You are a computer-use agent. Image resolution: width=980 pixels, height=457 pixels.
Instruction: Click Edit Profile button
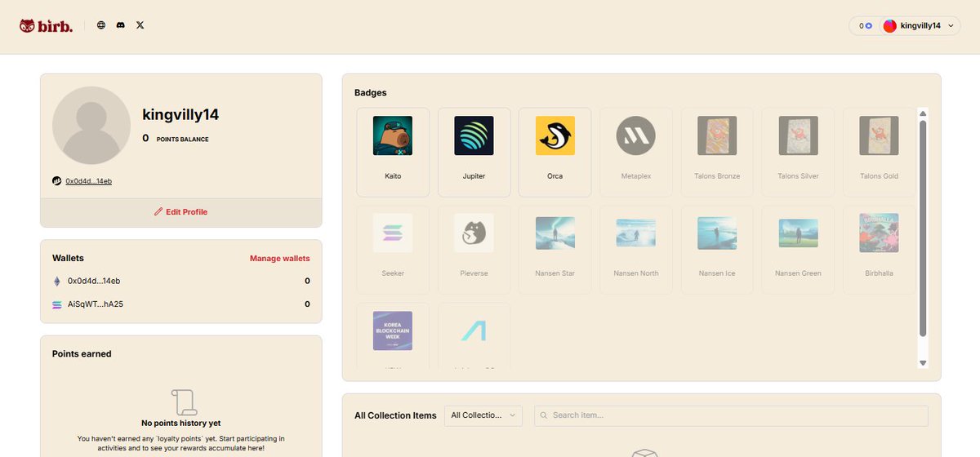[180, 212]
